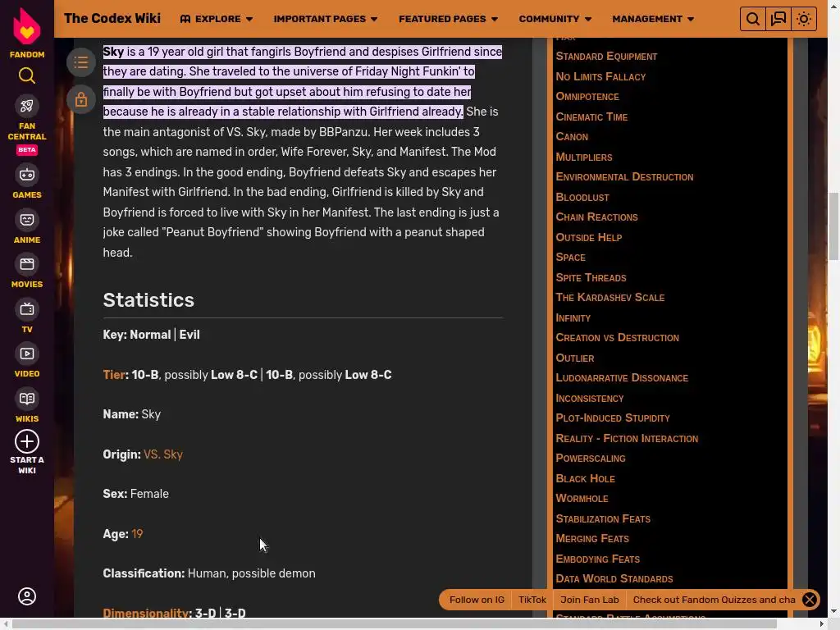Open Embodying Feats link
Viewport: 840px width, 630px height.
[x=598, y=559]
